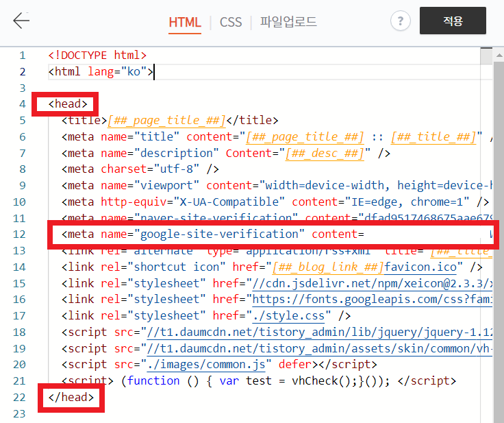The height and width of the screenshot is (423, 504).
Task: Click the <!DOCTYPE html> line
Action: (x=97, y=56)
